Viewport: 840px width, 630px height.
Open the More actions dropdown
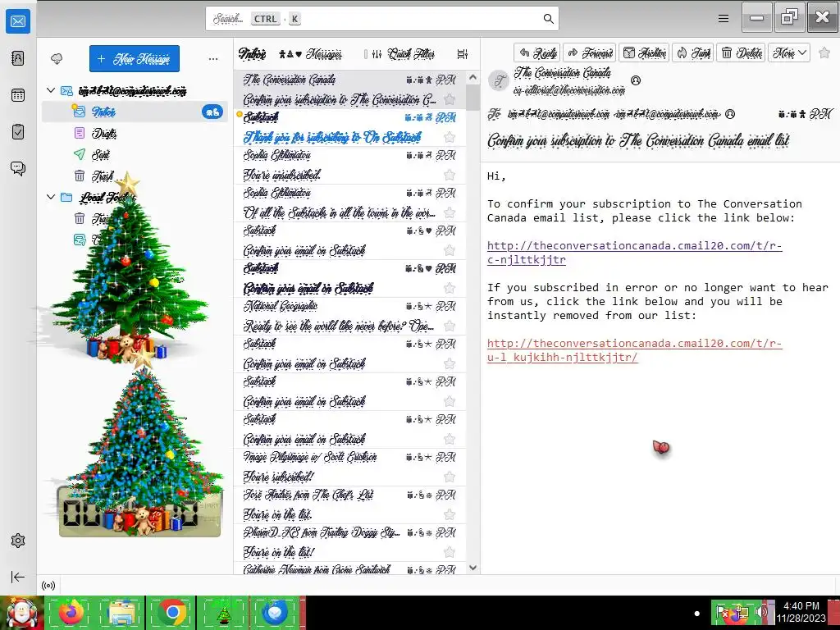[789, 52]
